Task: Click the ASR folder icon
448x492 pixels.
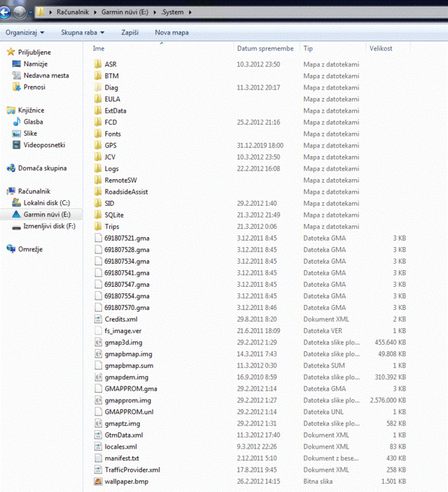Action: (98, 64)
